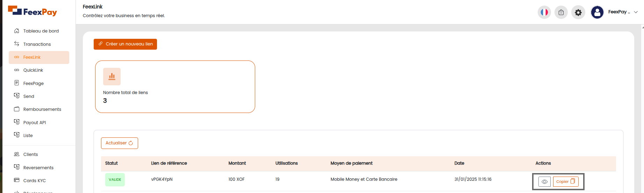
Task: Click Actualiser to refresh the table
Action: coord(120,143)
